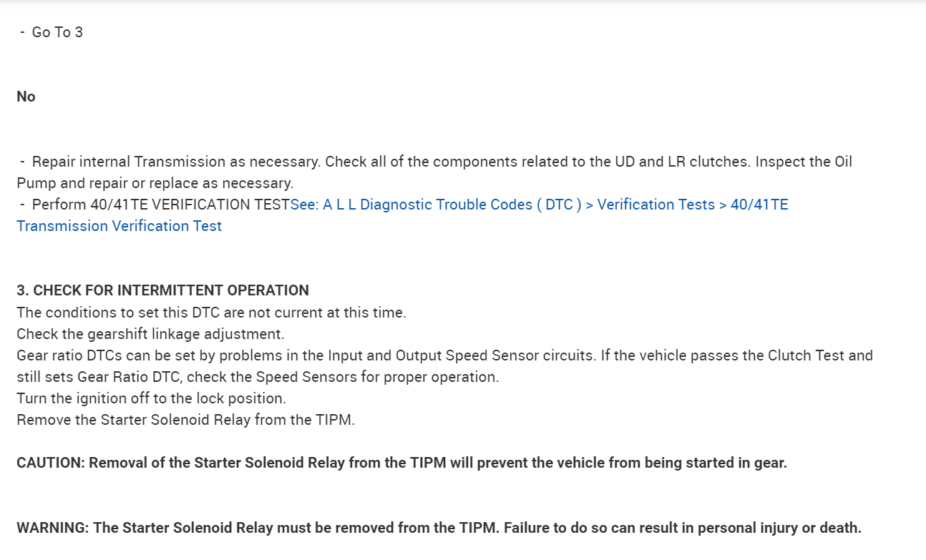The width and height of the screenshot is (926, 560).
Task: Click the '3. CHECK FOR INTERMITTENT OPERATION' heading
Action: point(162,290)
